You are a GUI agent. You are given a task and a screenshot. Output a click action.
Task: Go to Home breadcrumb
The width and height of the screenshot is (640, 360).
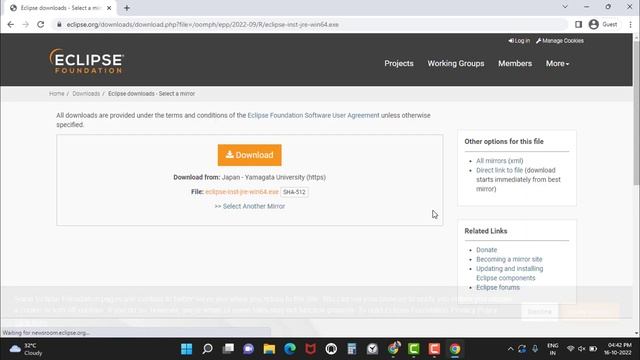point(57,93)
